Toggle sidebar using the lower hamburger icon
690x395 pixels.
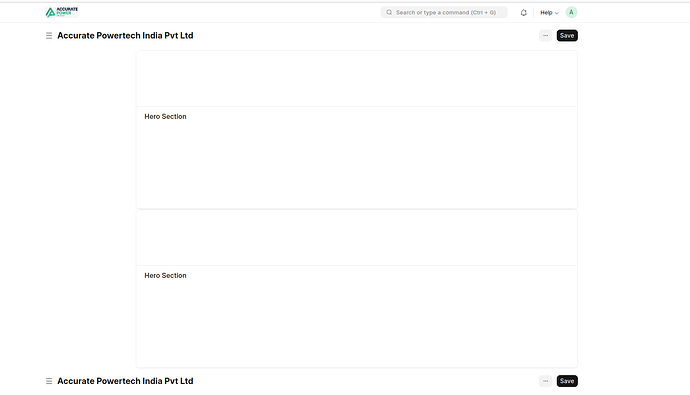(x=49, y=381)
